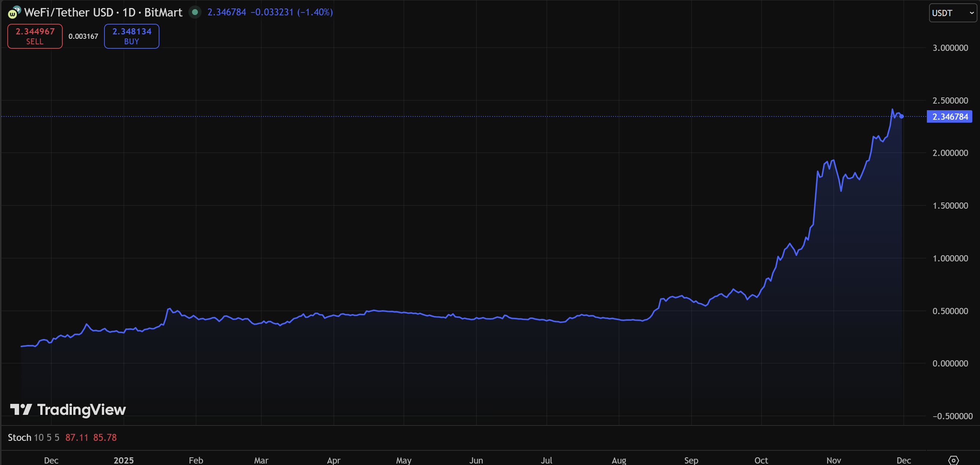Click the -1.40% change value in header
The width and height of the screenshot is (980, 465).
click(315, 12)
